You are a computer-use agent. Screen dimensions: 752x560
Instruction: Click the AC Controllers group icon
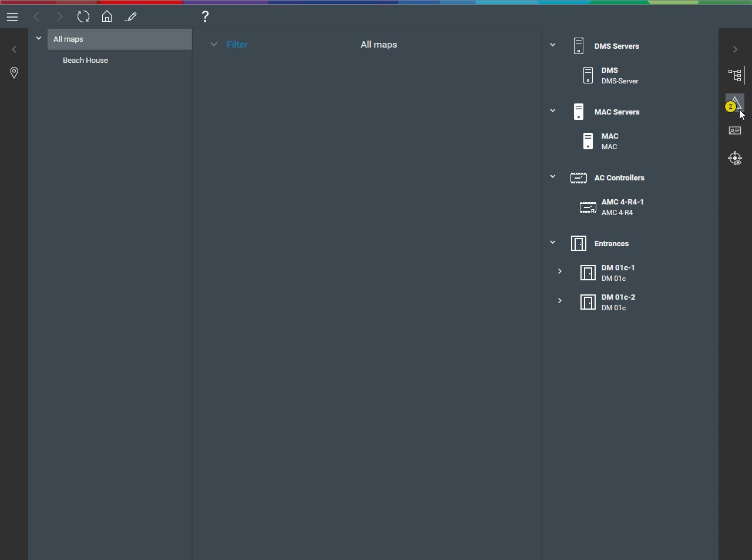coord(579,177)
